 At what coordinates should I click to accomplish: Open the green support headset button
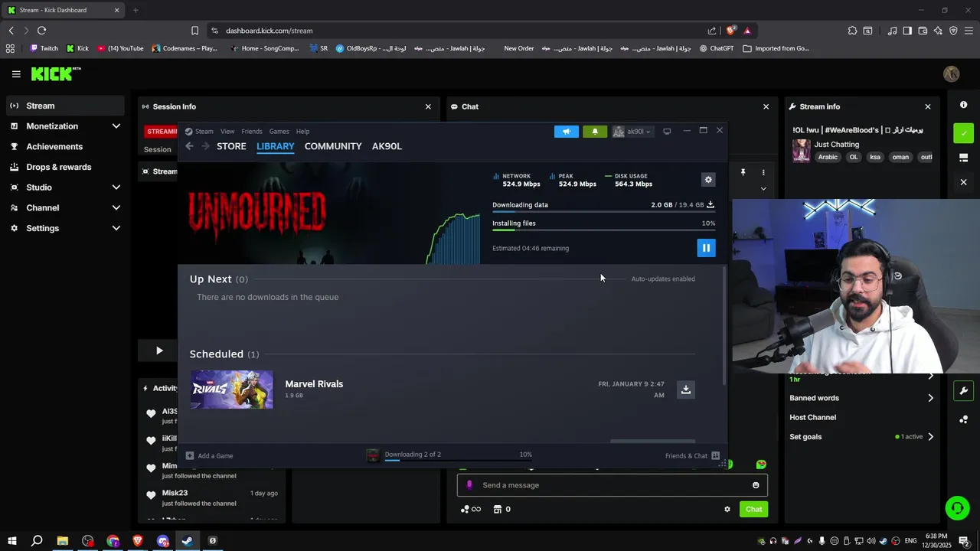coord(956,508)
